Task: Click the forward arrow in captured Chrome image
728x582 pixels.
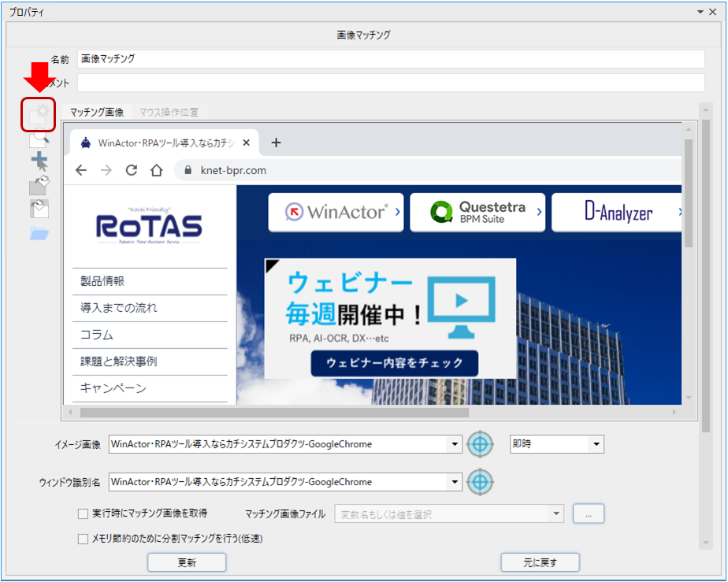Action: 106,170
